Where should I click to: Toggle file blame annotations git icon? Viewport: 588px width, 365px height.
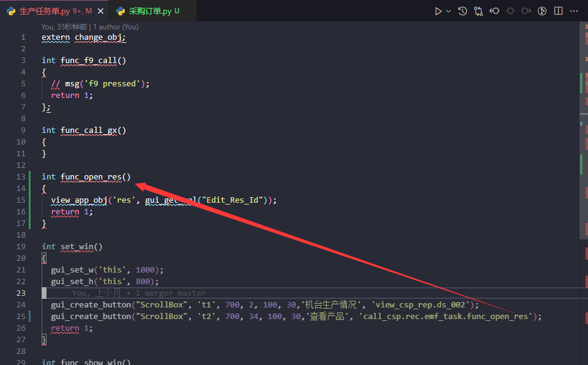coord(542,11)
